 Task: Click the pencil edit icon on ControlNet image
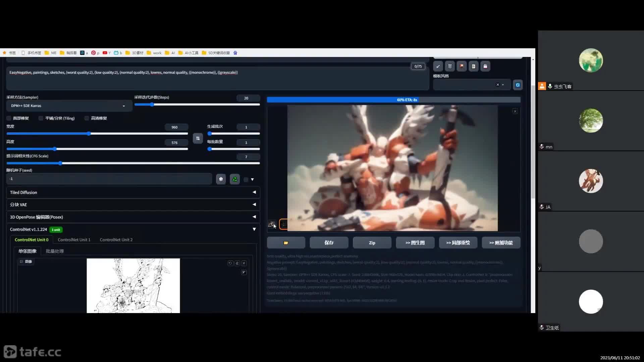pos(244,272)
